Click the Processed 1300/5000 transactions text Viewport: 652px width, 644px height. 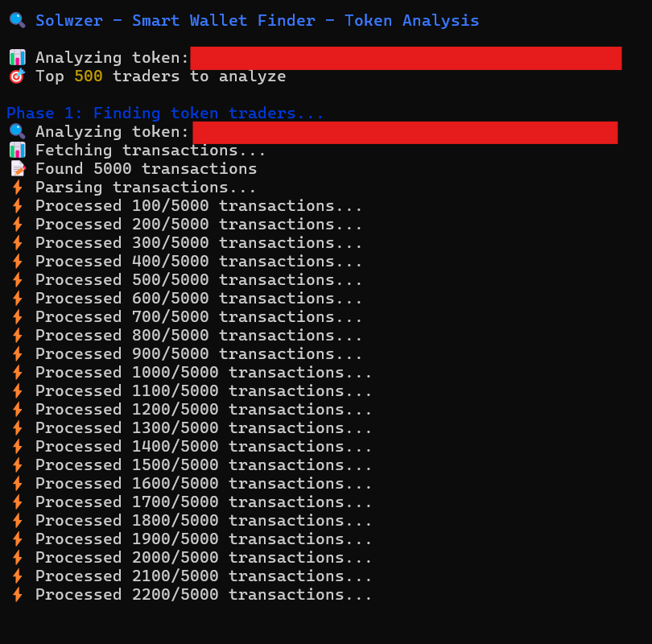click(x=204, y=427)
